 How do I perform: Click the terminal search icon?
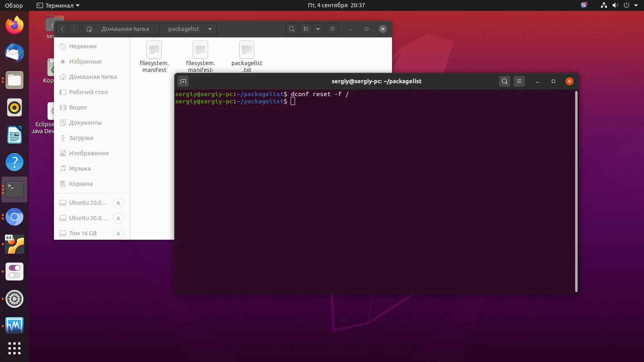tap(504, 81)
